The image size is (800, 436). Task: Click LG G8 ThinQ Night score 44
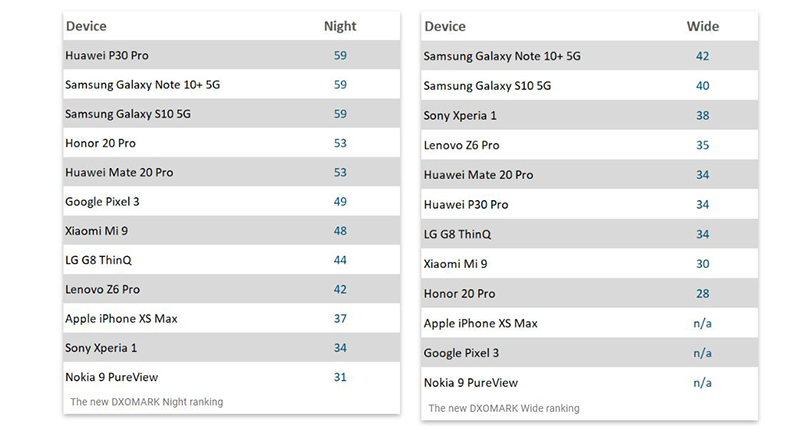coord(340,260)
